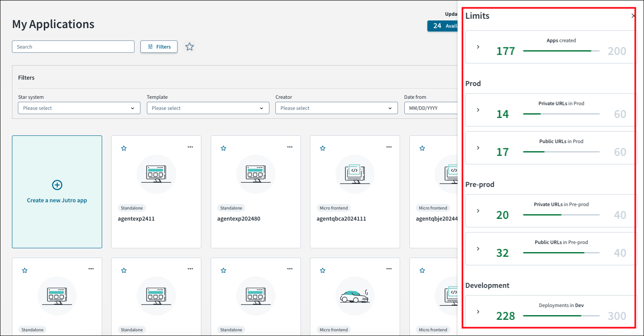Open more options for agentexp202480

coord(290,147)
